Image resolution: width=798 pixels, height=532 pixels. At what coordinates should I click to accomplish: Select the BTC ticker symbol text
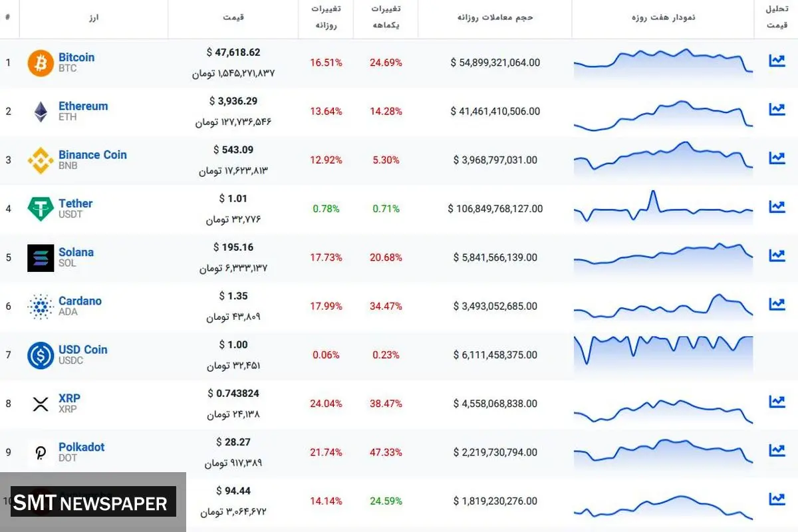tap(67, 68)
